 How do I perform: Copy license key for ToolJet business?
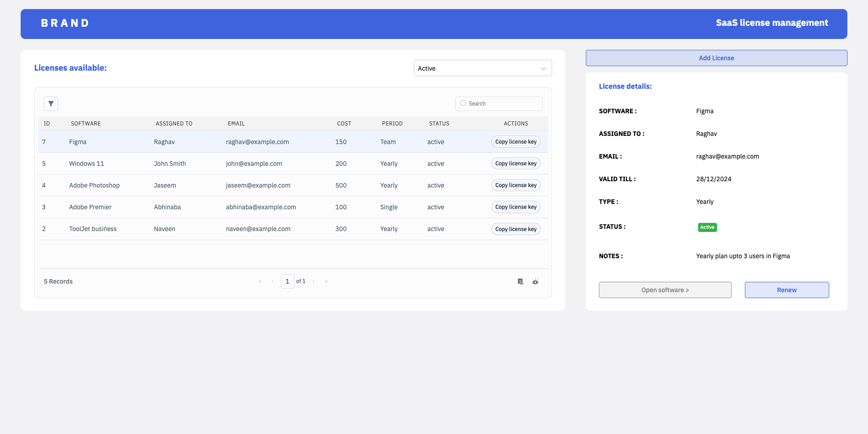[516, 229]
